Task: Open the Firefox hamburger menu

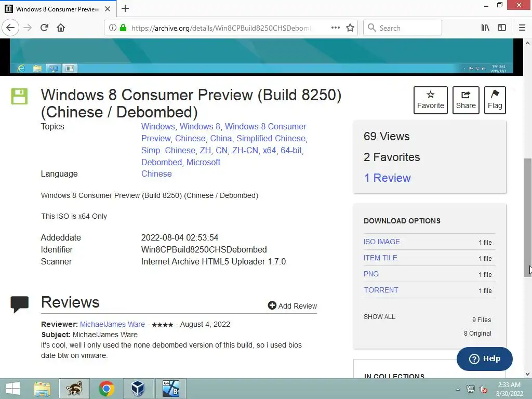Action: tap(522, 28)
